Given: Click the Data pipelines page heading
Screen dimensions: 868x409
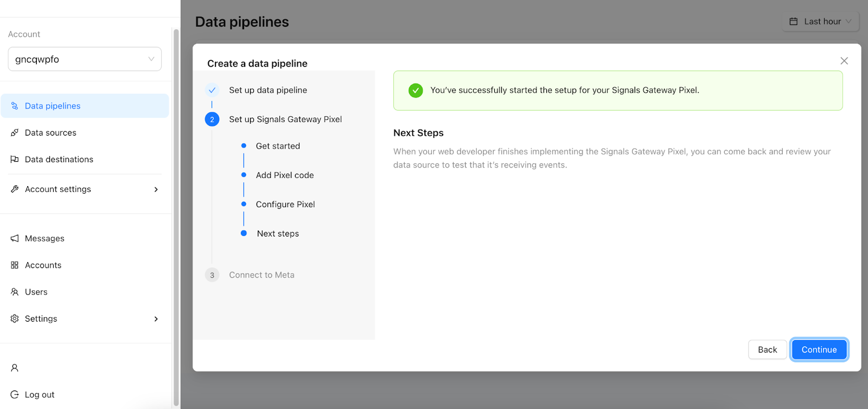Looking at the screenshot, I should point(242,22).
